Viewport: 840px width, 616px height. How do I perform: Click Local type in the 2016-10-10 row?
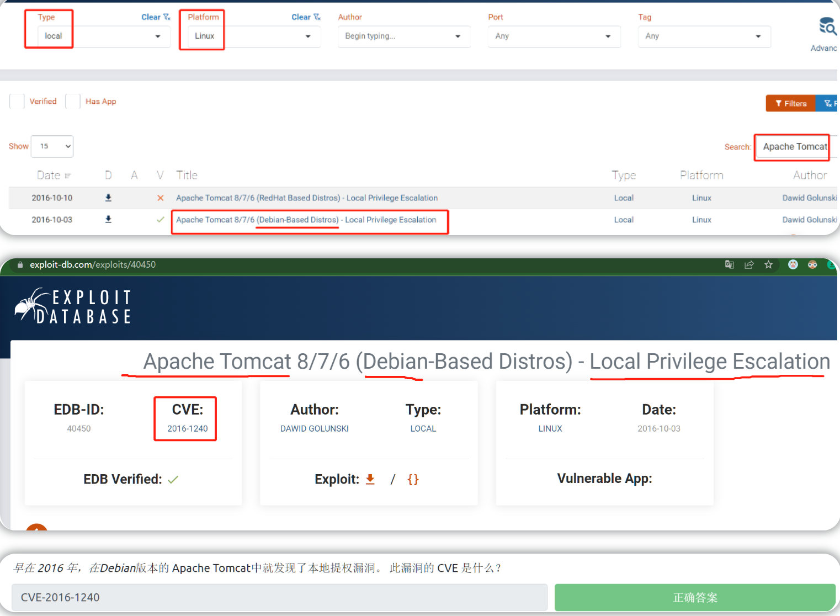click(x=624, y=198)
